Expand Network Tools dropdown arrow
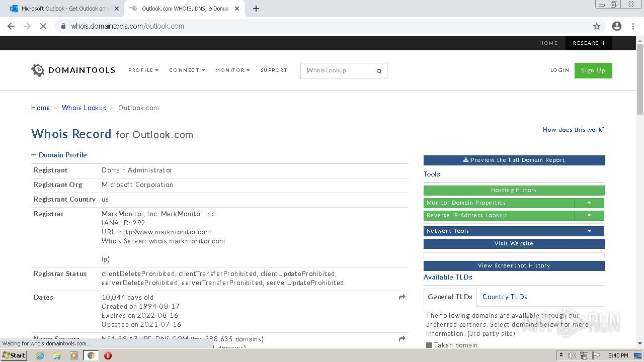This screenshot has height=362, width=644. [x=589, y=231]
